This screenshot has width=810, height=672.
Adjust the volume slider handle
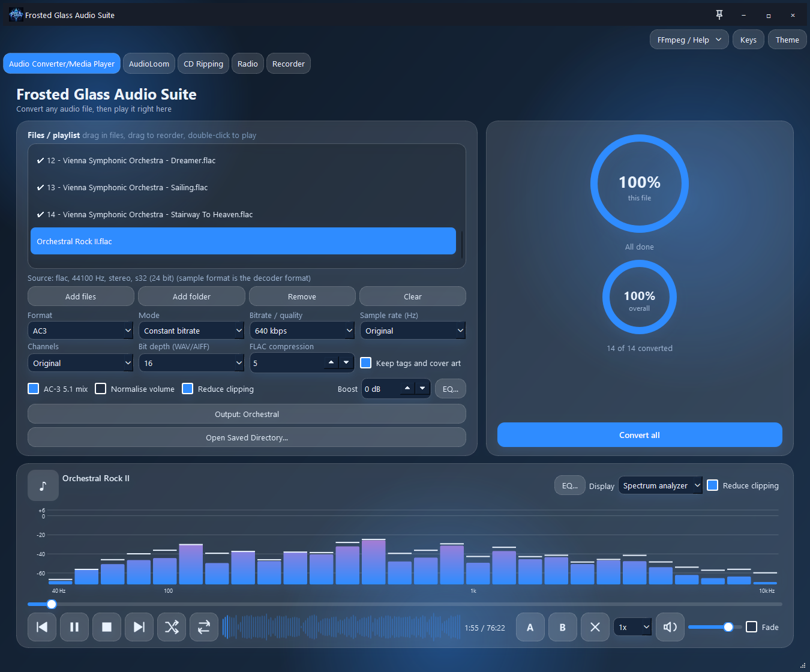pyautogui.click(x=728, y=627)
